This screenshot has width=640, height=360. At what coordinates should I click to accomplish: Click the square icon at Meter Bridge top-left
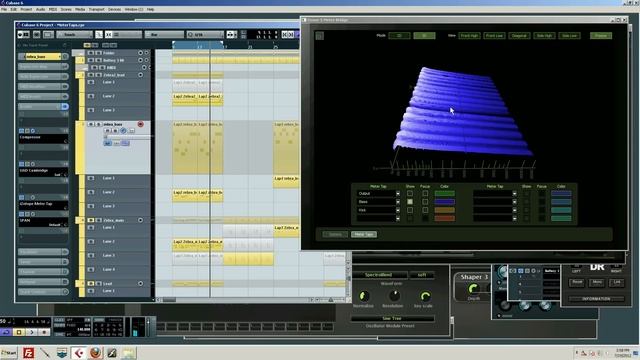pyautogui.click(x=320, y=36)
